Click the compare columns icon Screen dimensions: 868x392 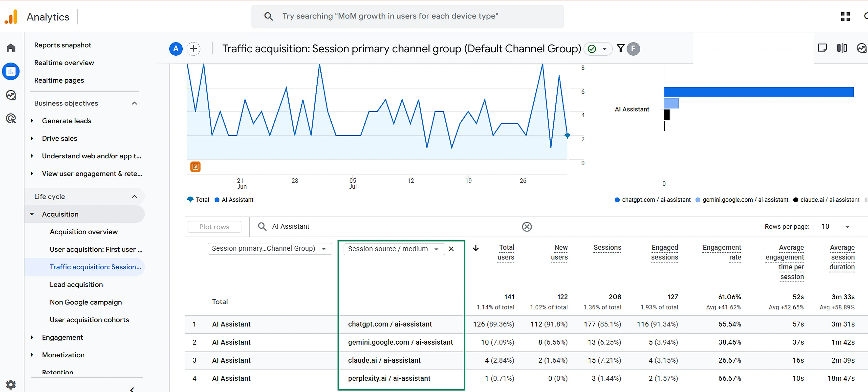click(x=842, y=48)
